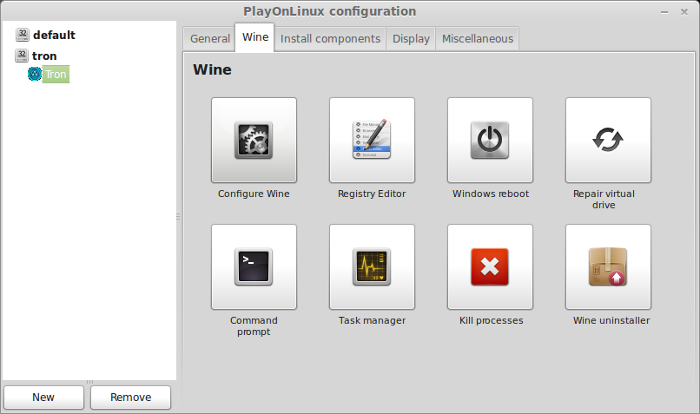Open the Command prompt terminal icon
Viewport: 700px width, 414px height.
[x=254, y=267]
